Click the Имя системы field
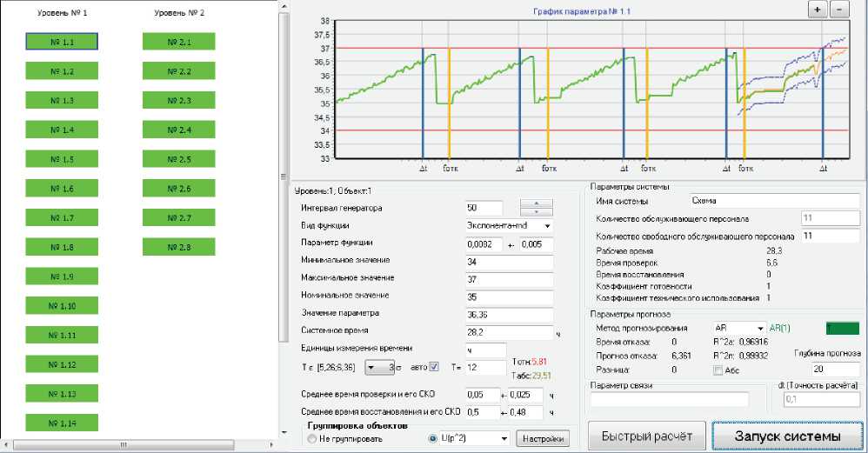Screen dimensions: 868x453 [775, 201]
